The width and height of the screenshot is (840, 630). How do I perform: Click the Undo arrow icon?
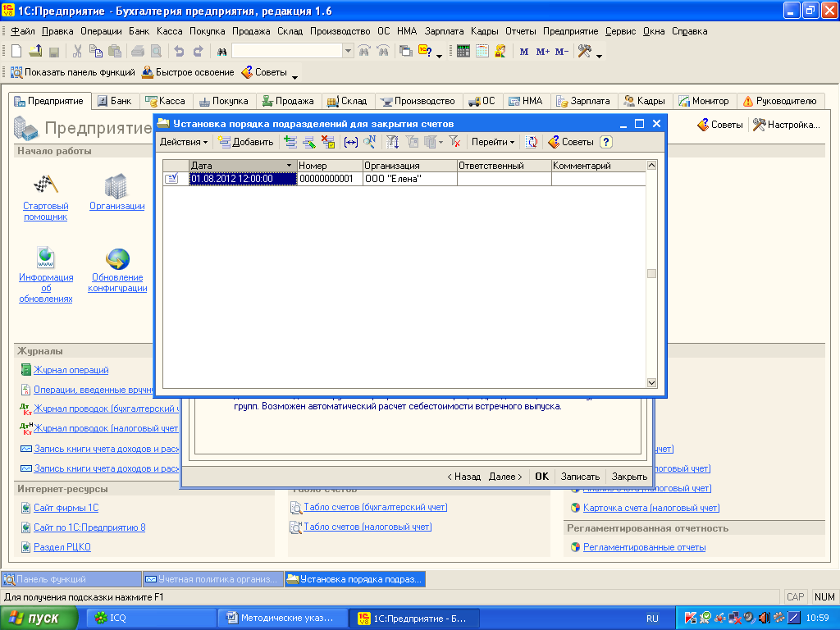pos(179,52)
